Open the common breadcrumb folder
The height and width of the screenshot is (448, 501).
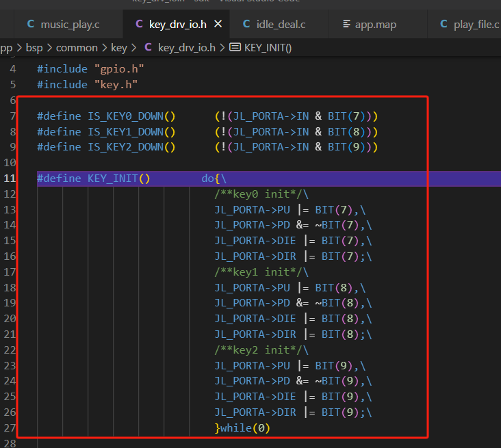click(x=77, y=48)
